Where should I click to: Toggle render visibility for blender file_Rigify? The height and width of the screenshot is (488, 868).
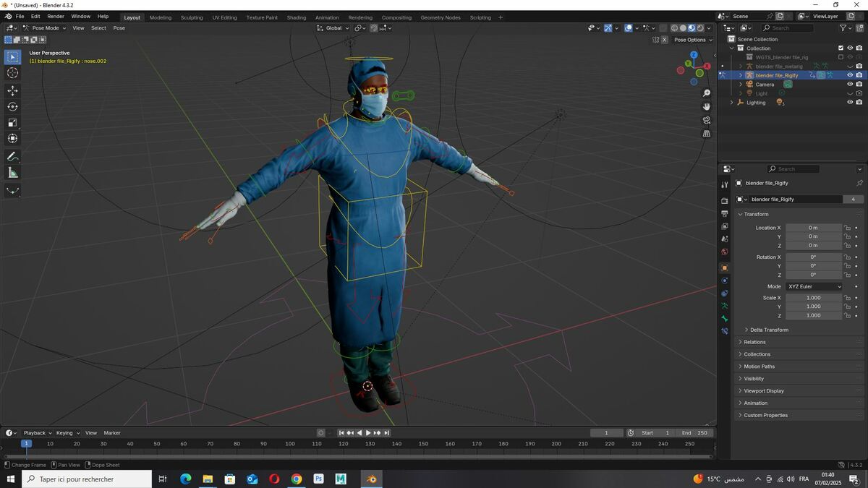(x=859, y=75)
